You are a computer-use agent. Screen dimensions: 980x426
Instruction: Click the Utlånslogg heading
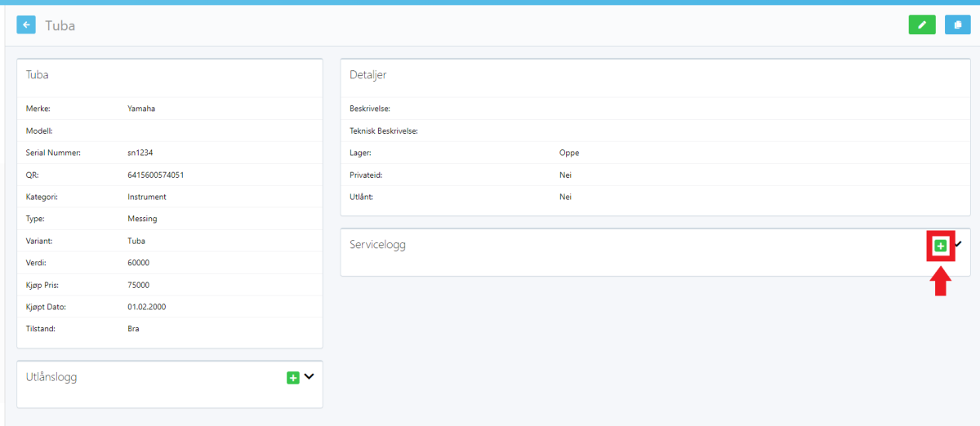tap(51, 377)
